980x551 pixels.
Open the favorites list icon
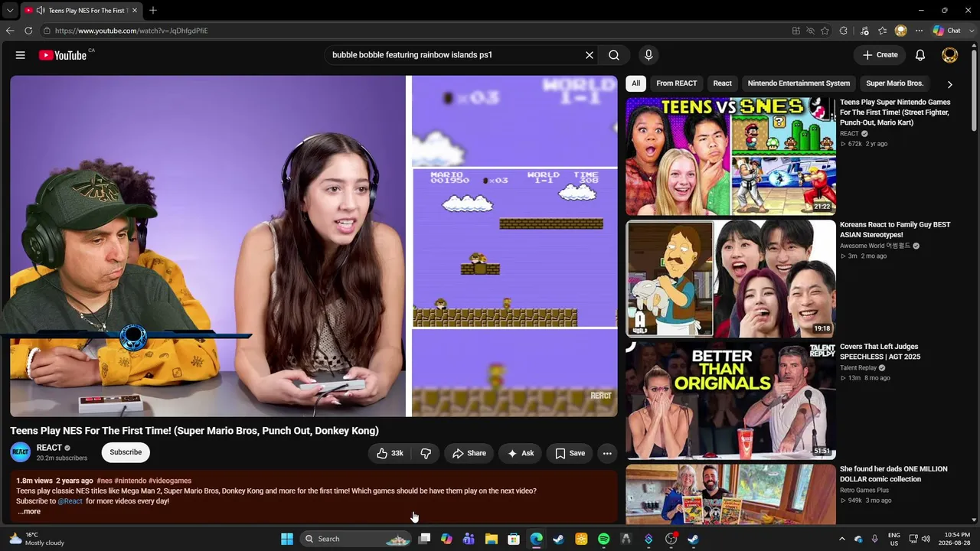[882, 31]
